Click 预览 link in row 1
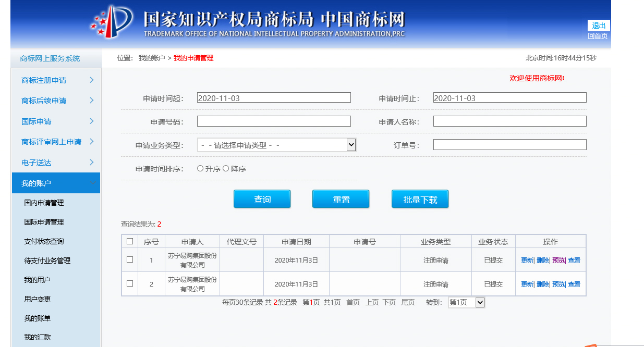Image resolution: width=644 pixels, height=347 pixels. click(x=558, y=260)
